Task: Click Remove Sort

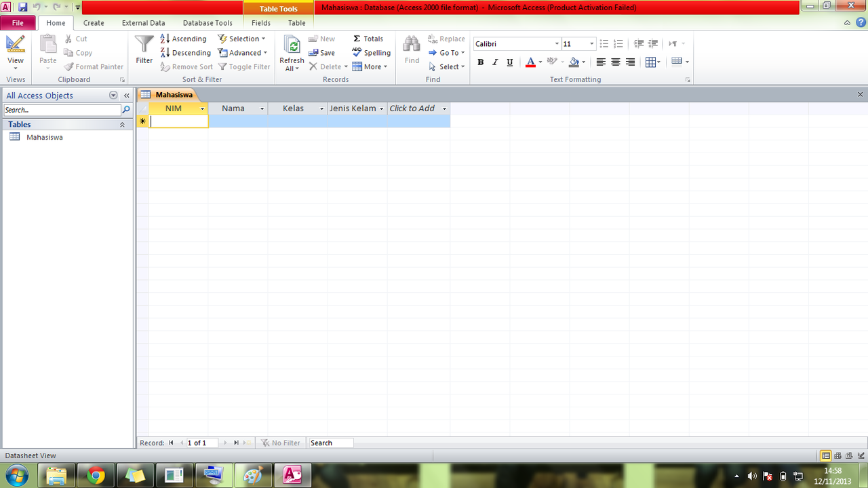Action: point(186,66)
